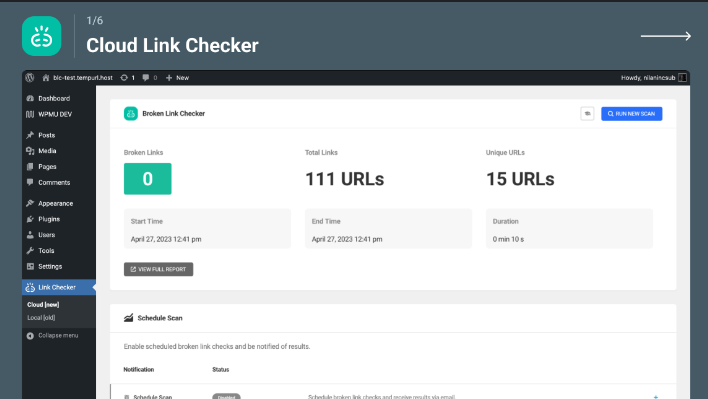The image size is (708, 399).
Task: Open the updates icon showing 1
Action: click(127, 78)
